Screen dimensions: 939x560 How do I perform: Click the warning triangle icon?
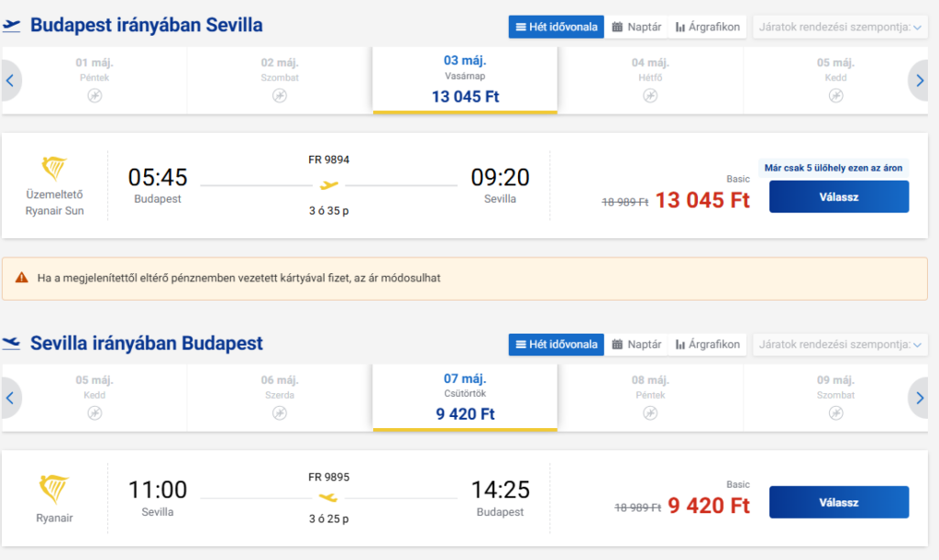21,278
